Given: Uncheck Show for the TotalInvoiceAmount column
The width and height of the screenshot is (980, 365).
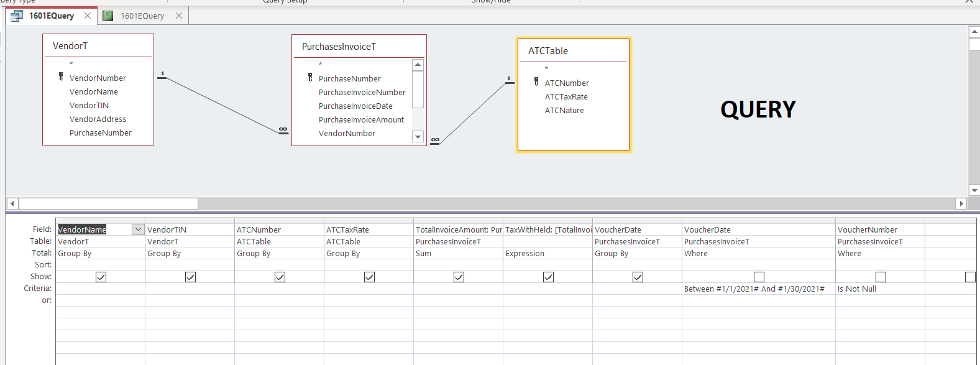Looking at the screenshot, I should point(459,277).
